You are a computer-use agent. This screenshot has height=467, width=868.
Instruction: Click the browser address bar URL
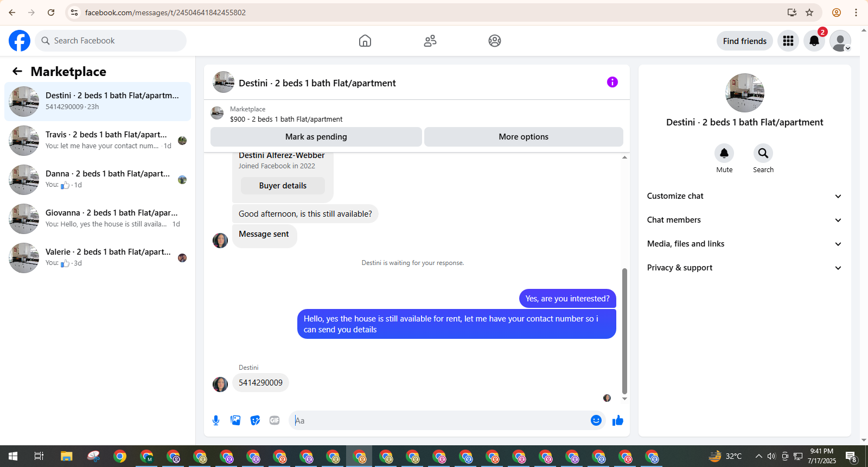click(x=165, y=12)
